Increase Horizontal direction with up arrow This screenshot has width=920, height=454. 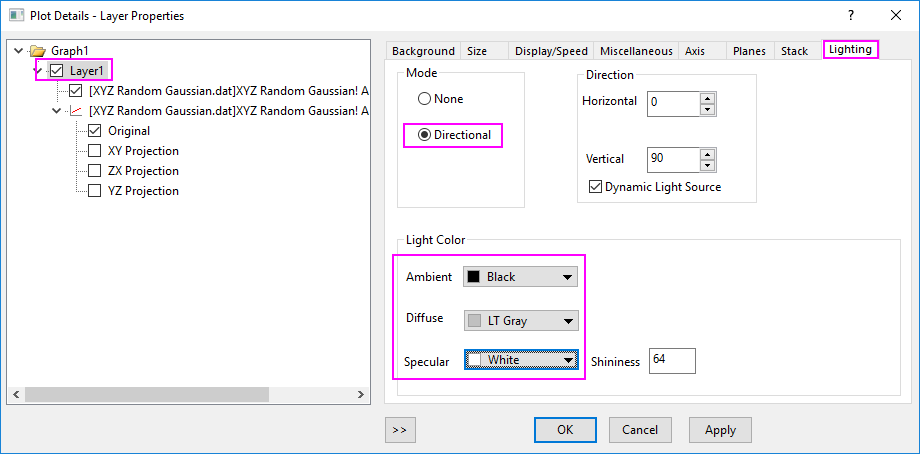point(708,97)
